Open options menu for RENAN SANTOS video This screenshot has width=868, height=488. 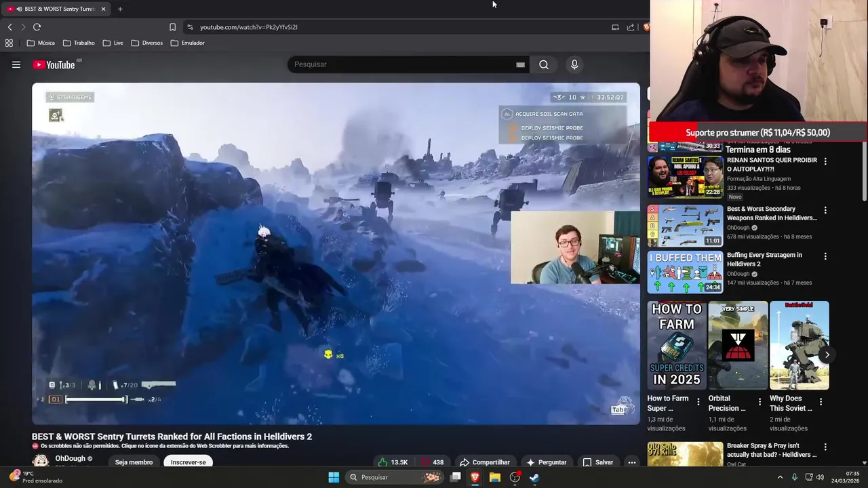coord(825,161)
